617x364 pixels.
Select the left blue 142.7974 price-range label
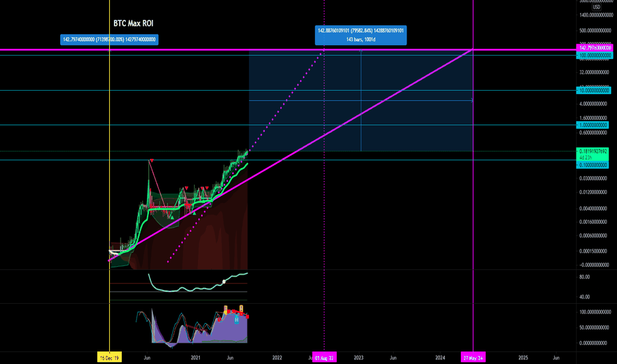click(109, 39)
